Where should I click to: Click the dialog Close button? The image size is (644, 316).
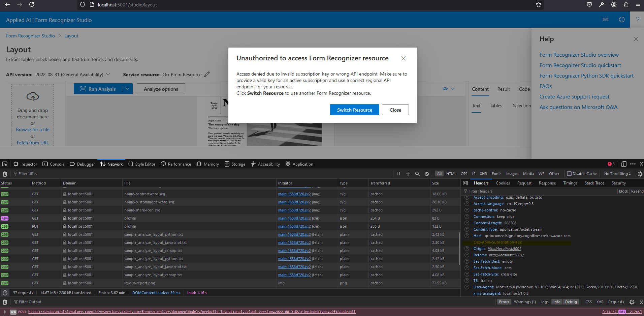click(395, 110)
